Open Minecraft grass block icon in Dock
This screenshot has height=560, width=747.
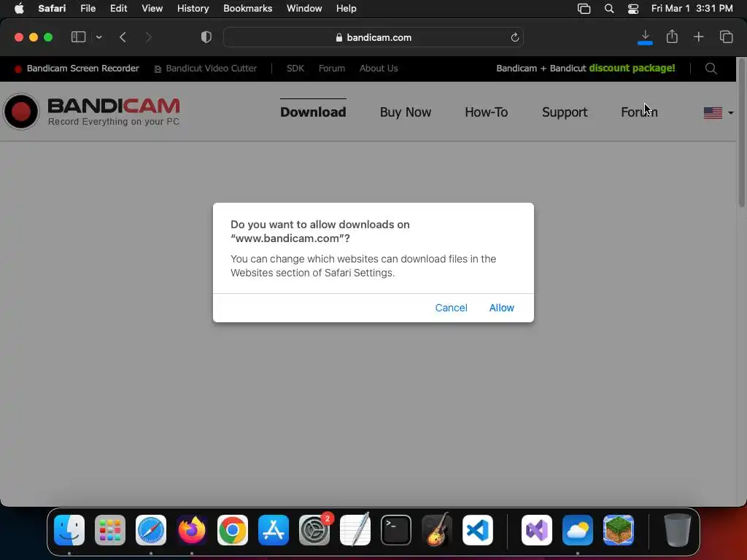pos(619,529)
